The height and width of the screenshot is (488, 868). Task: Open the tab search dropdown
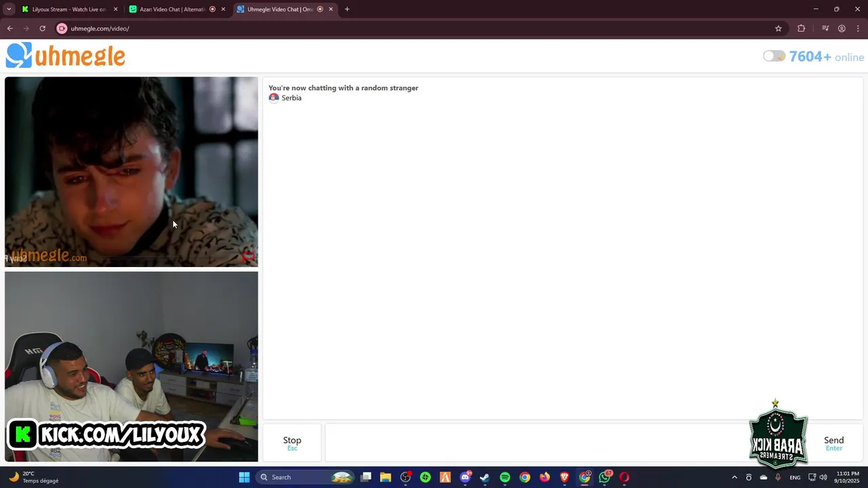coord(9,9)
